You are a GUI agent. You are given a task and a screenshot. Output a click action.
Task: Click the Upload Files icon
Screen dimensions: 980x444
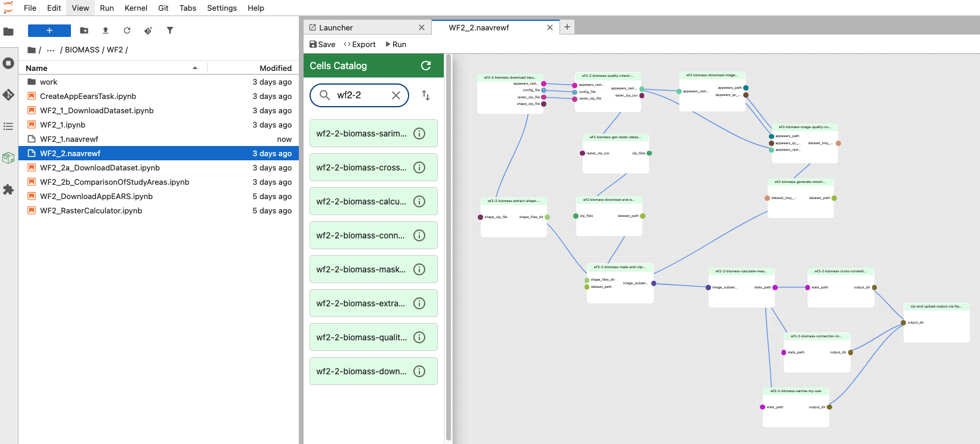[106, 30]
